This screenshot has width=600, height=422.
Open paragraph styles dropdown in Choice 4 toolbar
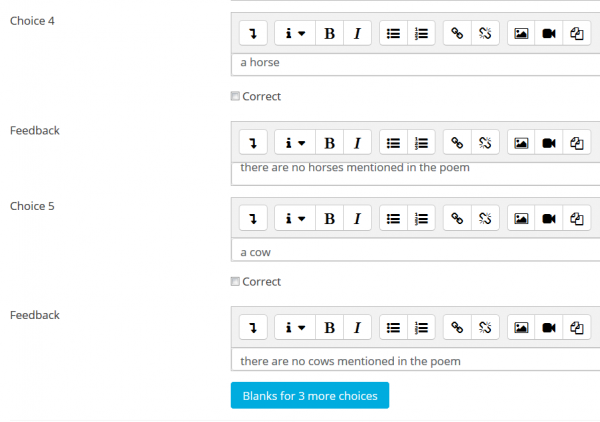pyautogui.click(x=293, y=33)
